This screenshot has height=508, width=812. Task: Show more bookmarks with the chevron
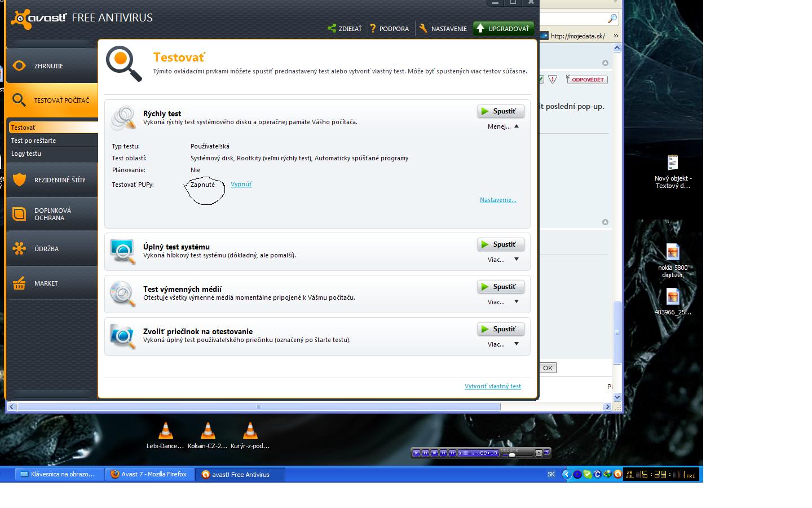[x=616, y=36]
